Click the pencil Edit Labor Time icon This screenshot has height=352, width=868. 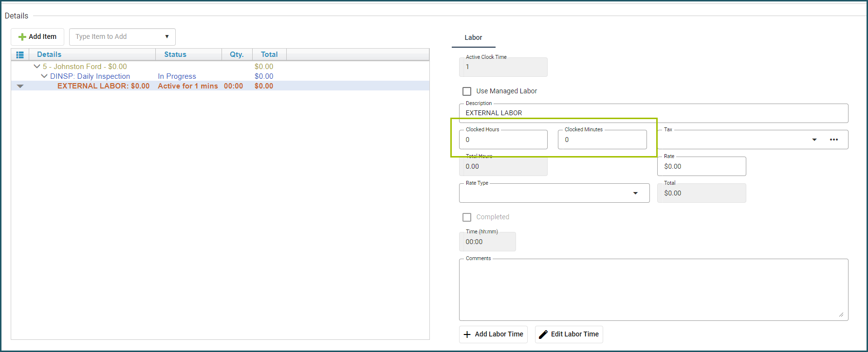[x=543, y=334]
